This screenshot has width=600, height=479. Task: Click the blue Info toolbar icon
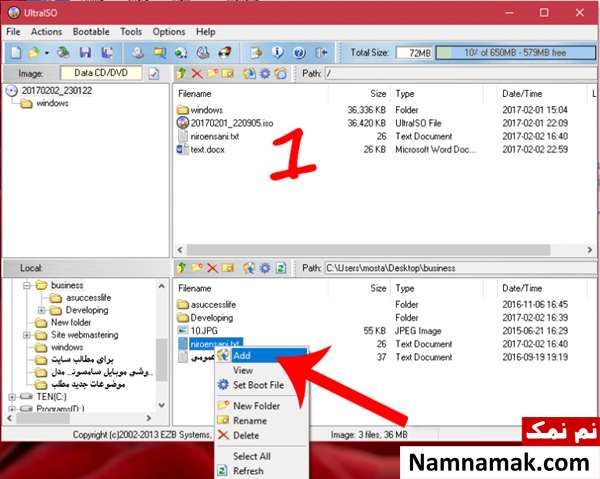(277, 52)
